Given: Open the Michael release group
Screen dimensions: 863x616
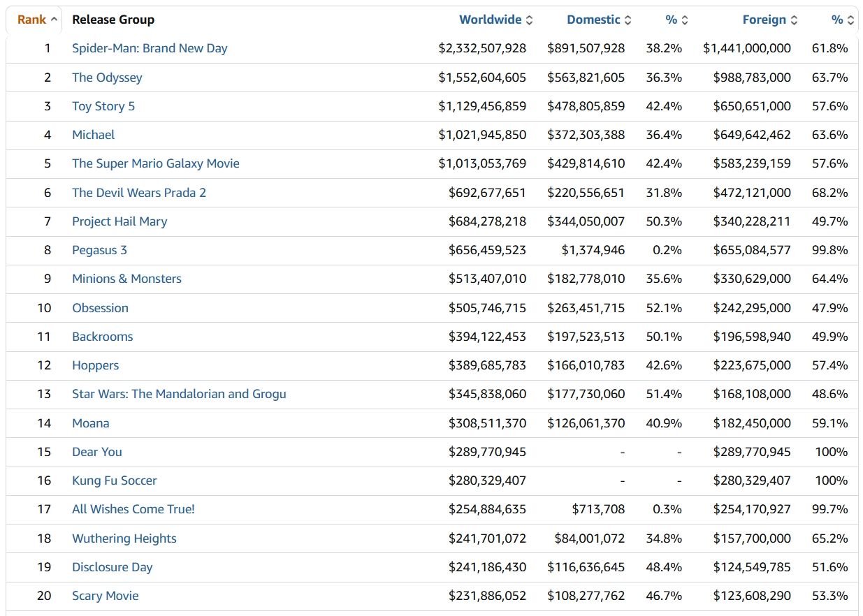Looking at the screenshot, I should [x=94, y=135].
